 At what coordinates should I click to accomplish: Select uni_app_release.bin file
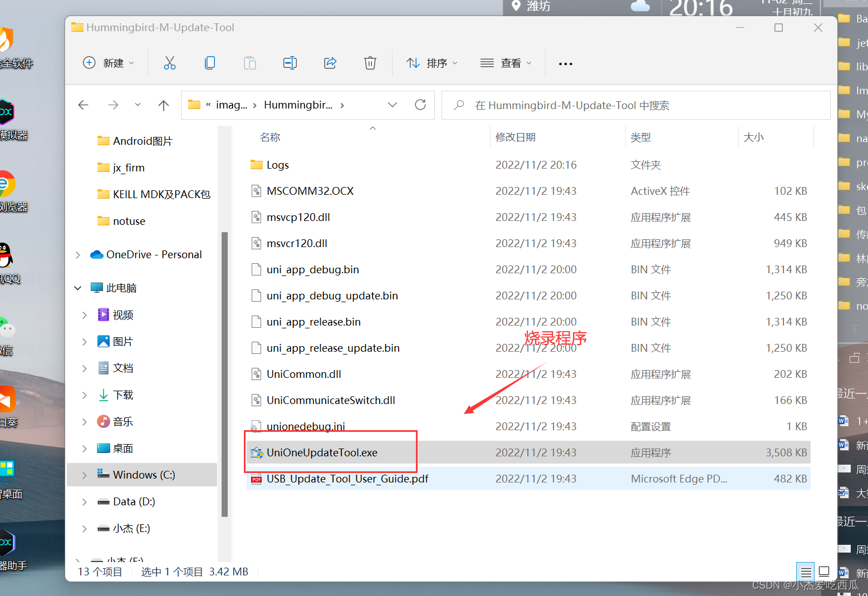click(528, 322)
